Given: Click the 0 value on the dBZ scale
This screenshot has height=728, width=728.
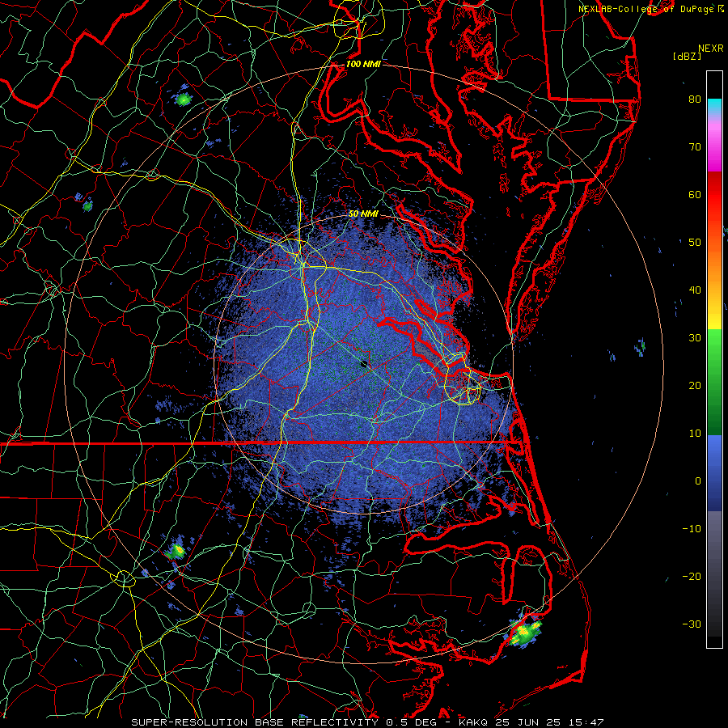Looking at the screenshot, I should click(698, 481).
